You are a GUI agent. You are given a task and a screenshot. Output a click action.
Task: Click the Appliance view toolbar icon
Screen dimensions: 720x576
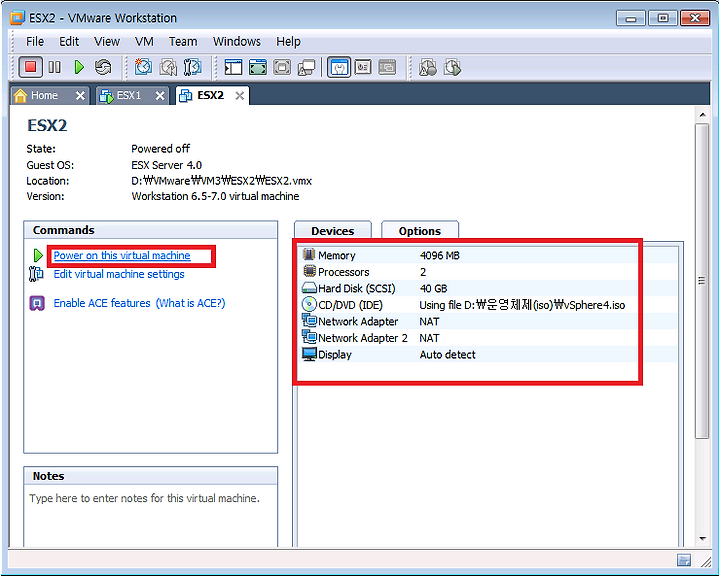click(387, 67)
